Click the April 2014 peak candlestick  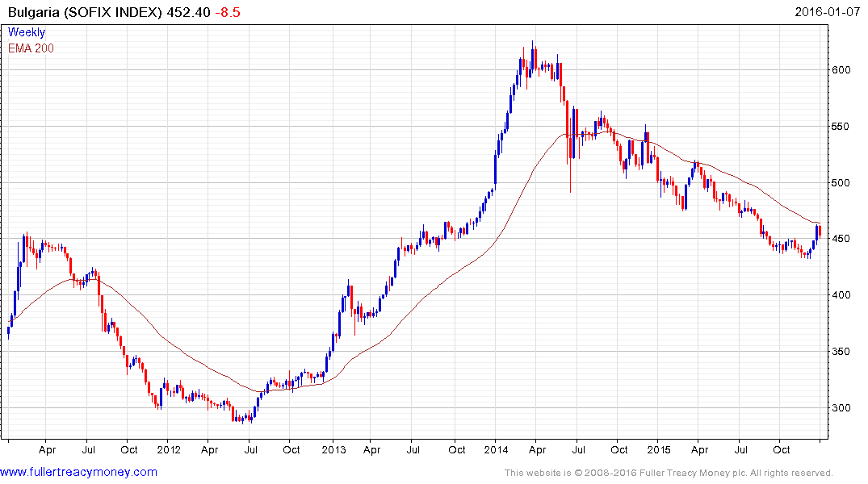click(x=533, y=58)
